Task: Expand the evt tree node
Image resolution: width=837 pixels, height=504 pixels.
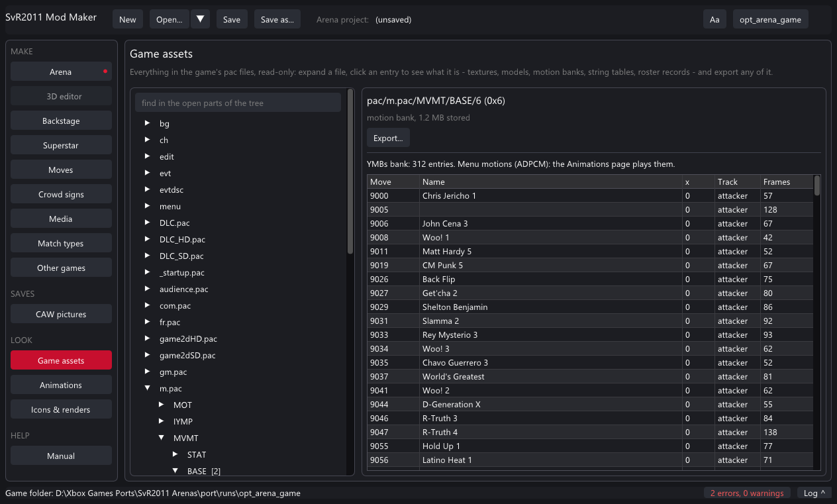Action: tap(148, 173)
